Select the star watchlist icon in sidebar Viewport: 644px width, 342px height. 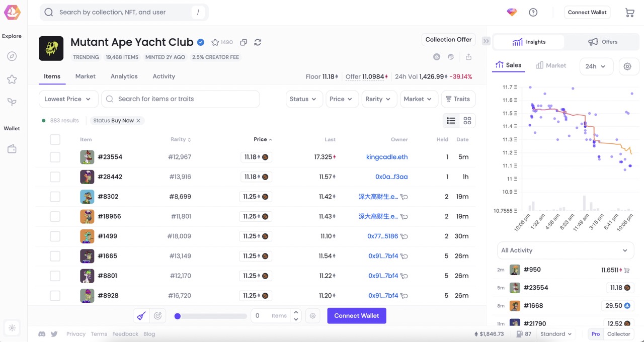point(12,79)
